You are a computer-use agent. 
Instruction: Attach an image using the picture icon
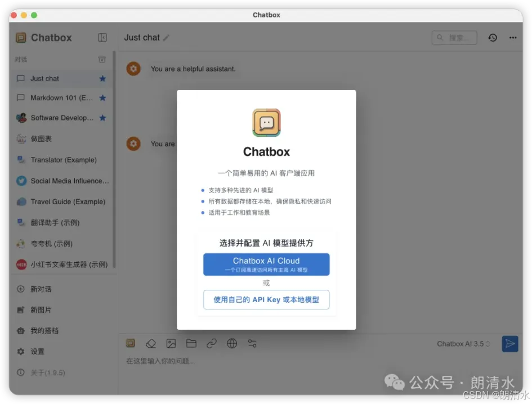pyautogui.click(x=171, y=344)
